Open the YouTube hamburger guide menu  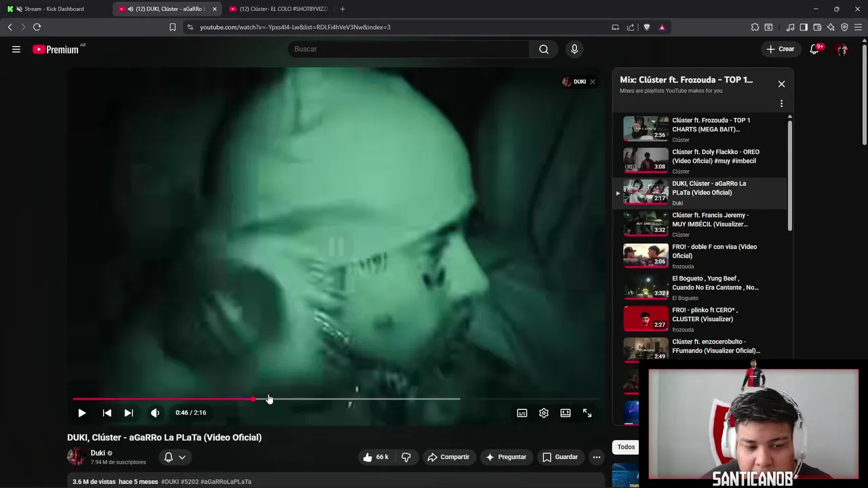[16, 49]
